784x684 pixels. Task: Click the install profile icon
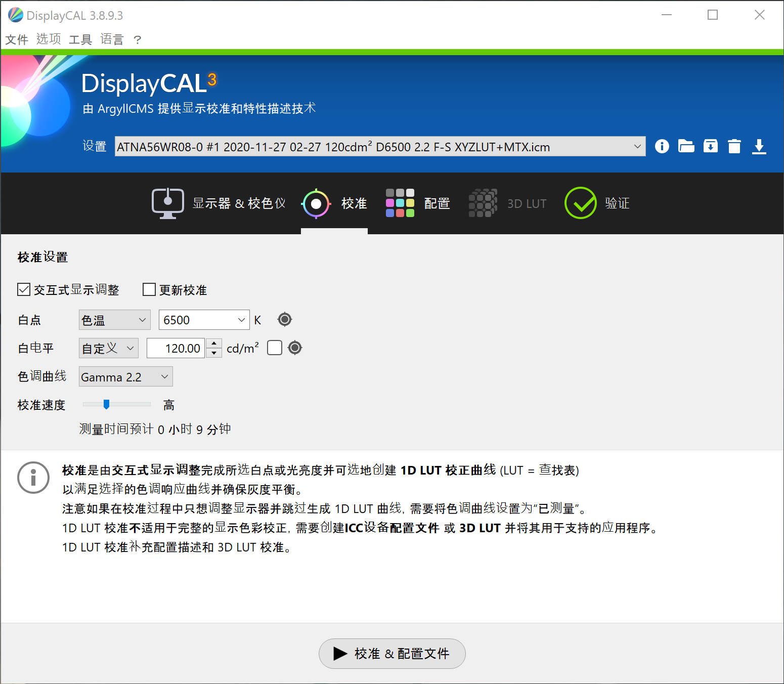click(710, 146)
